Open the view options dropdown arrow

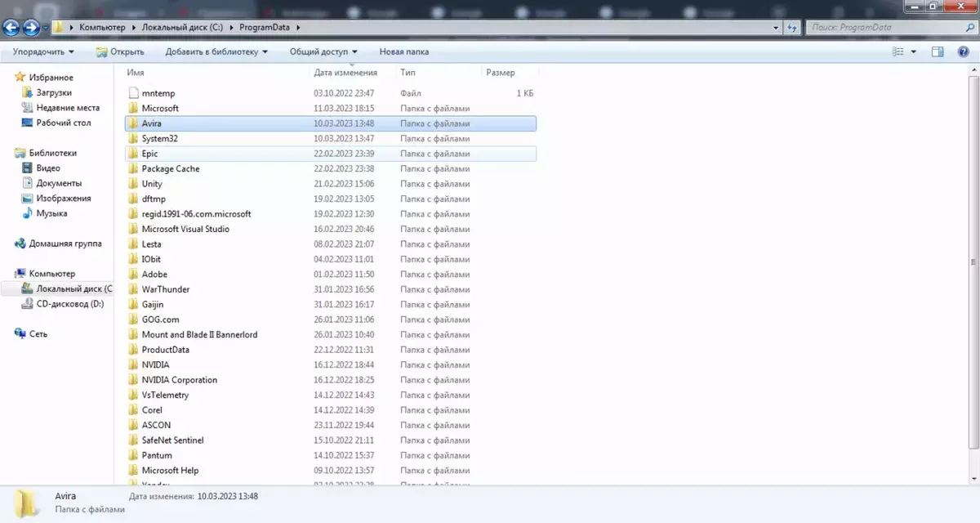pos(914,51)
